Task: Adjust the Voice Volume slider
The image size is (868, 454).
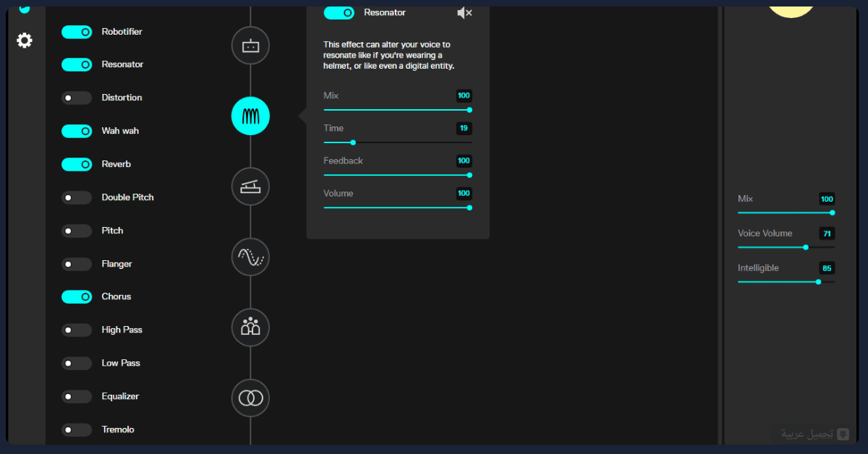Action: 786,247
